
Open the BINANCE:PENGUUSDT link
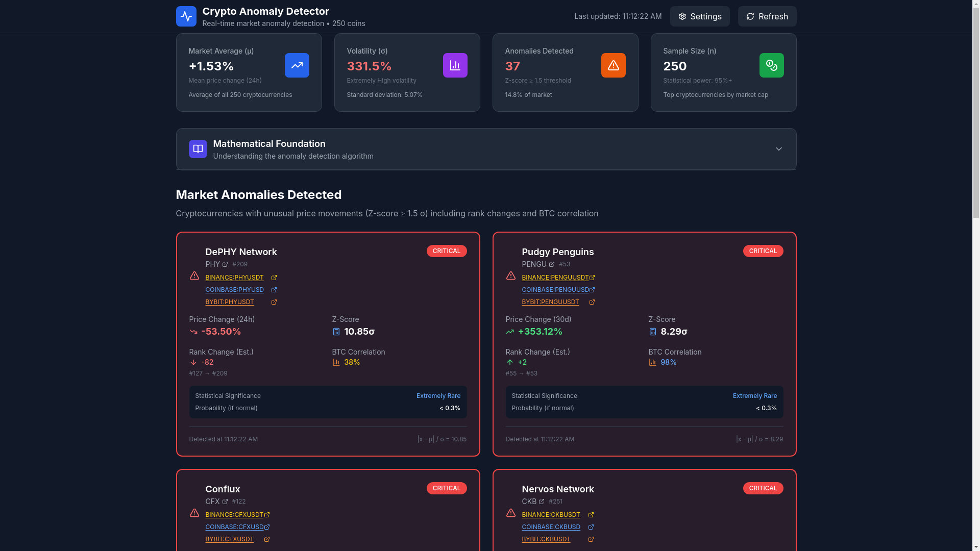(x=555, y=278)
